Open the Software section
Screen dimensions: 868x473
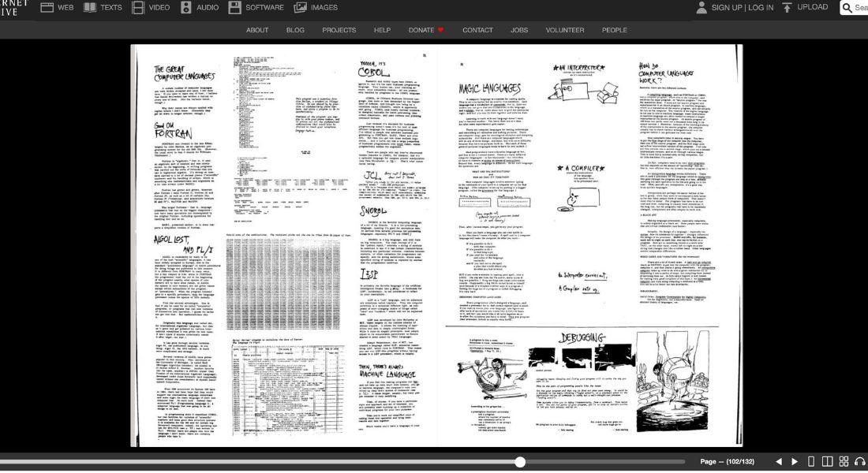[x=256, y=7]
